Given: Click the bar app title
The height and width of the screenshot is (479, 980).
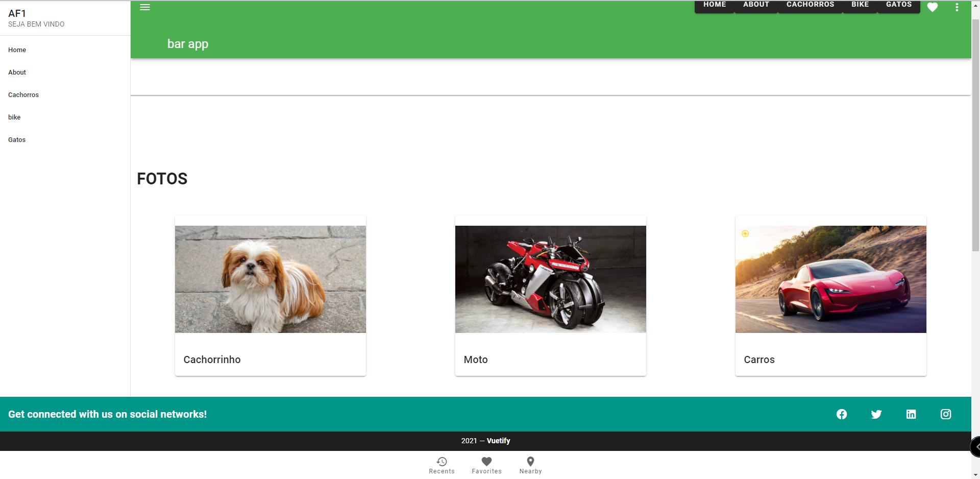Looking at the screenshot, I should pyautogui.click(x=188, y=44).
